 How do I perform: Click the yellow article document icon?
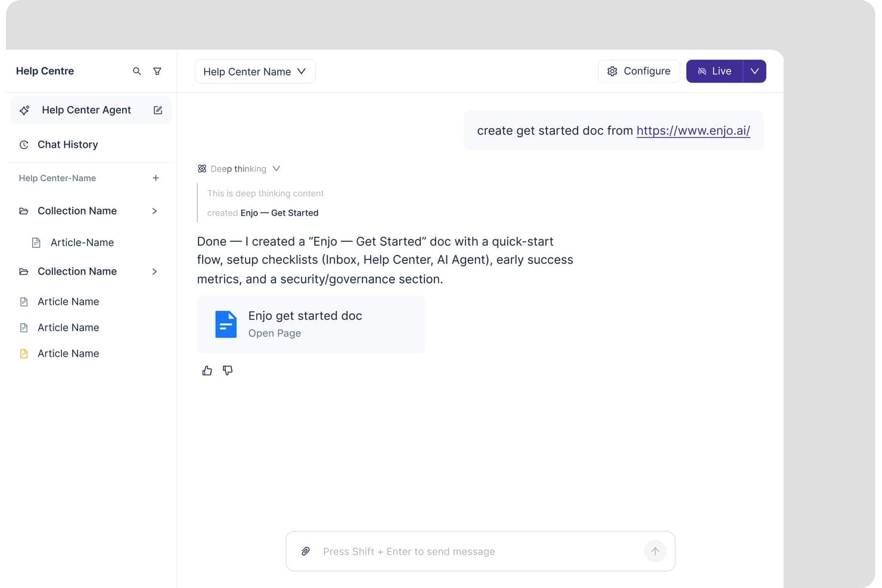(x=24, y=354)
